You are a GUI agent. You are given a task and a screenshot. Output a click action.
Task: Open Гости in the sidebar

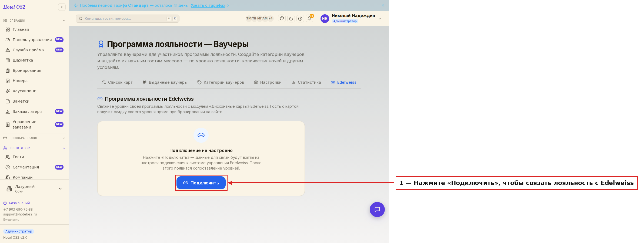tap(34, 157)
